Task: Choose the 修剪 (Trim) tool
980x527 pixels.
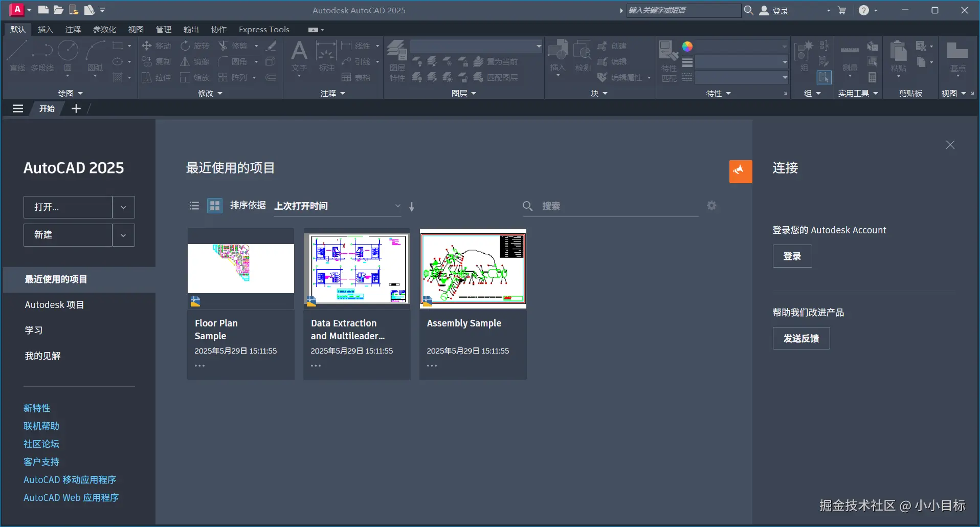Action: (x=233, y=46)
